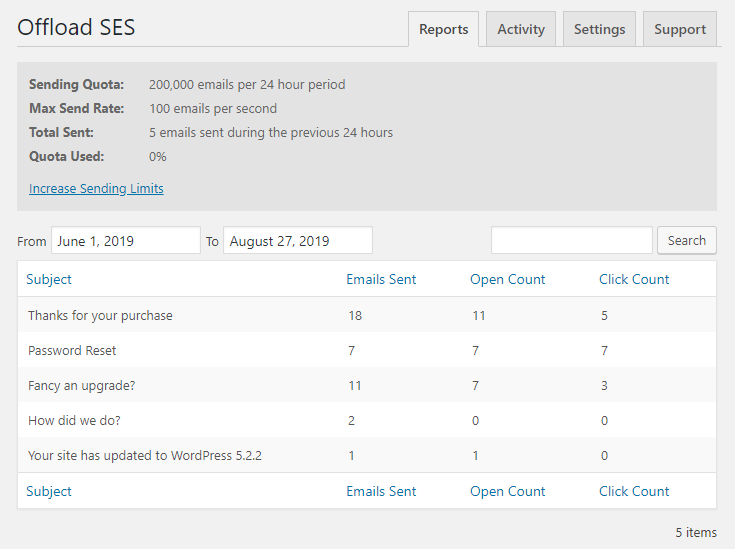Click the To date field
Screen dimensions: 735x549
[298, 241]
